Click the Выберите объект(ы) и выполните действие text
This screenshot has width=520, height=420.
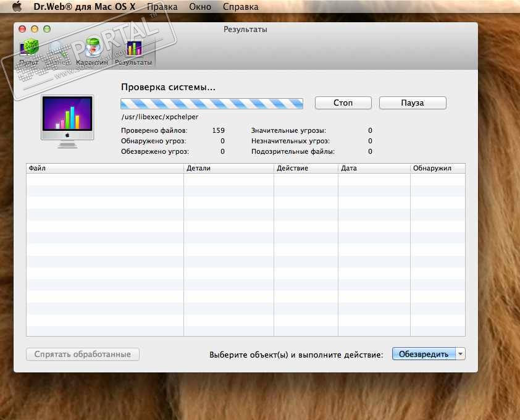[x=296, y=355]
